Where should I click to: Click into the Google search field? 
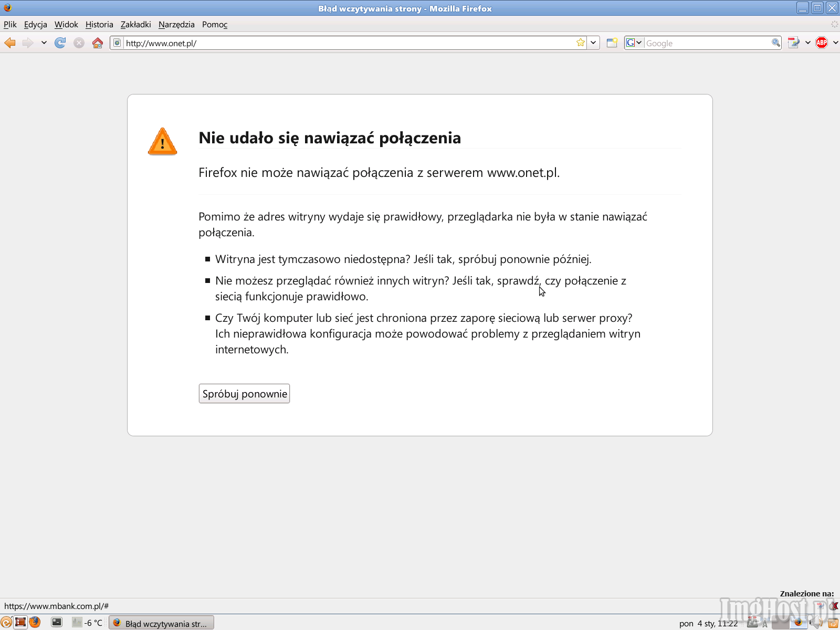coord(707,43)
